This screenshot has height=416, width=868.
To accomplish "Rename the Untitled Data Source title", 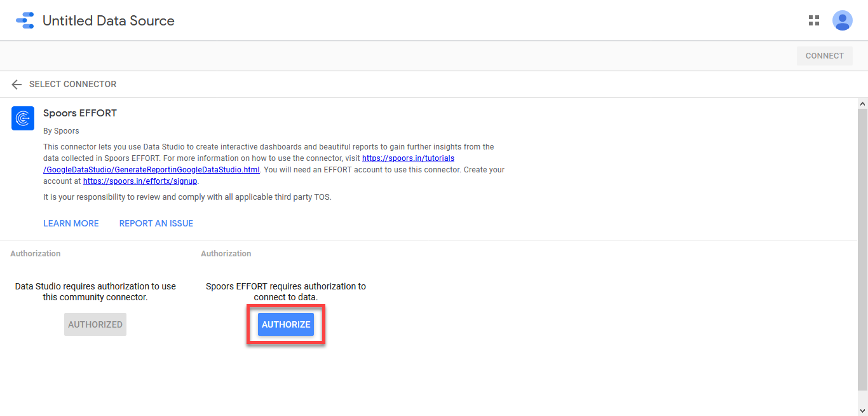I will tap(108, 21).
